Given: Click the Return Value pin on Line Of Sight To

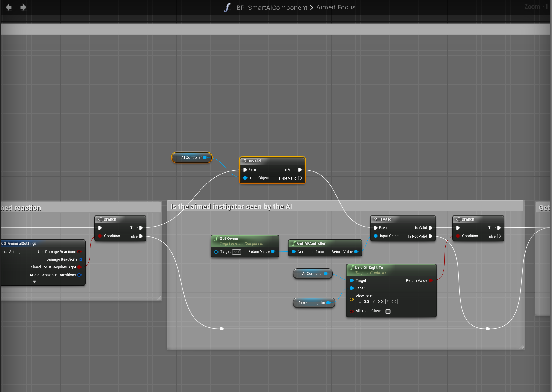Looking at the screenshot, I should 430,280.
